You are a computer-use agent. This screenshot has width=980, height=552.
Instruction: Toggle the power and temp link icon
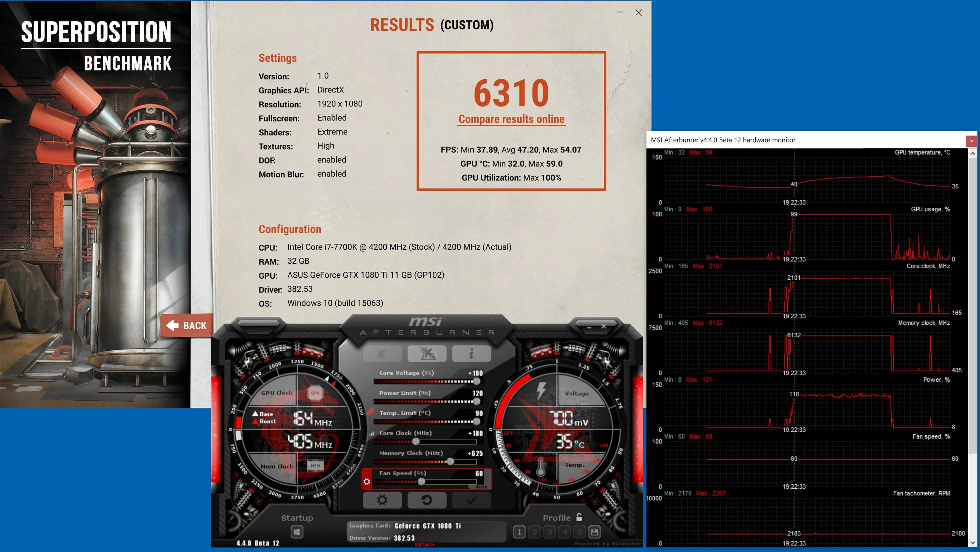coord(370,412)
